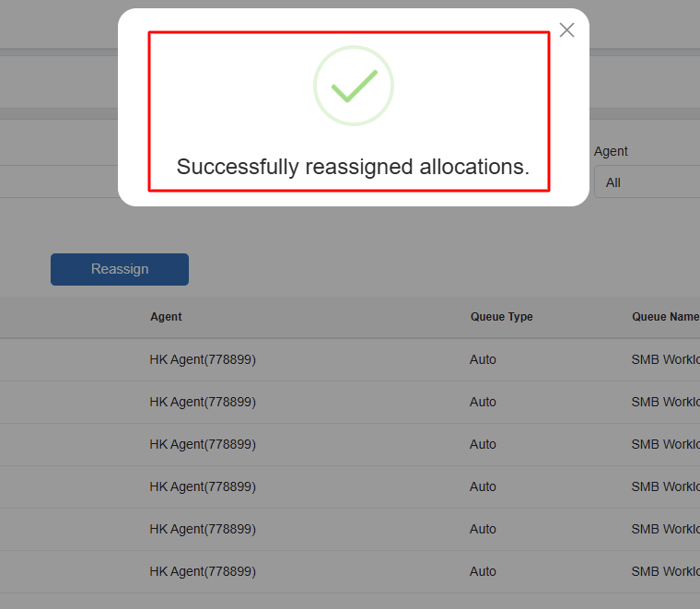The height and width of the screenshot is (609, 700).
Task: Click Auto queue type in the second row
Action: pos(483,402)
